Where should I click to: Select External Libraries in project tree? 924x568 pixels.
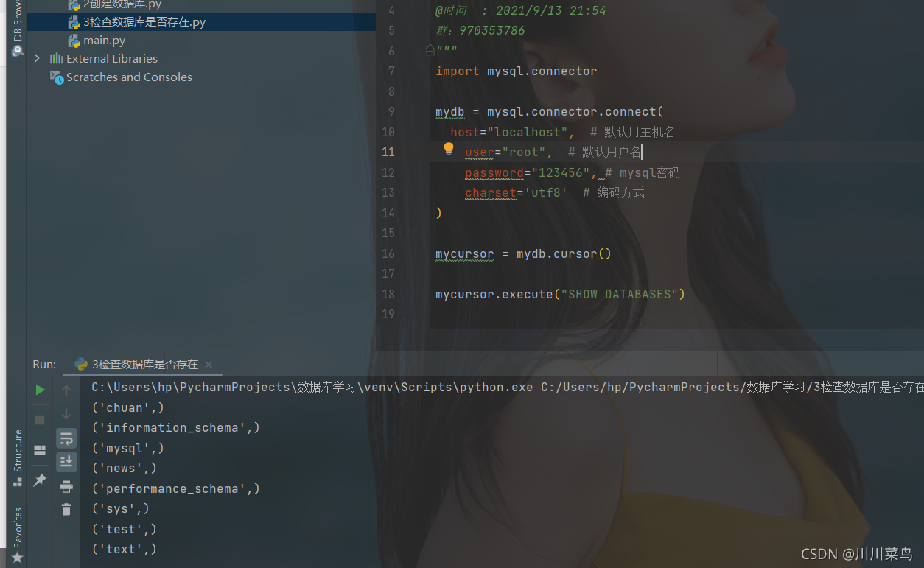point(111,58)
